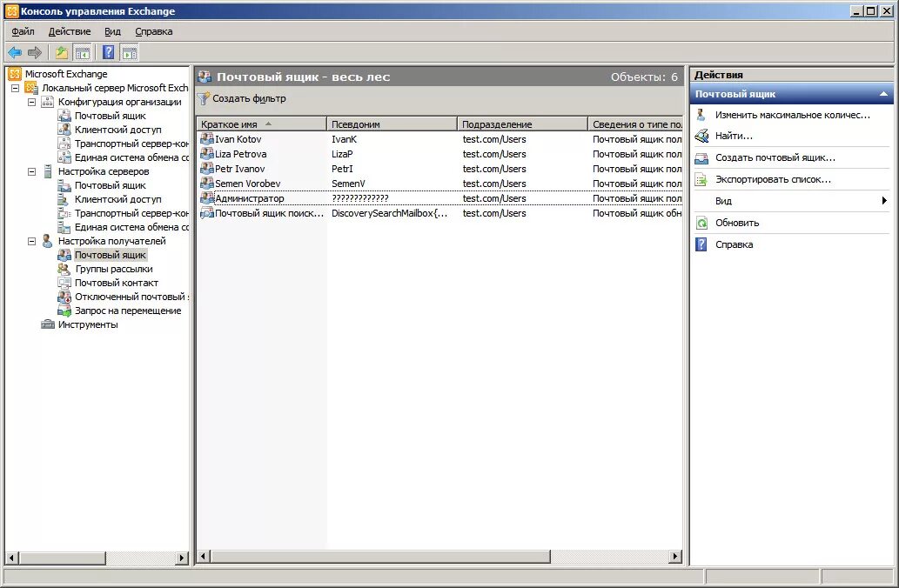Click the Semen Vorobev mailbox icon
Screen dimensions: 899x588
click(x=206, y=184)
